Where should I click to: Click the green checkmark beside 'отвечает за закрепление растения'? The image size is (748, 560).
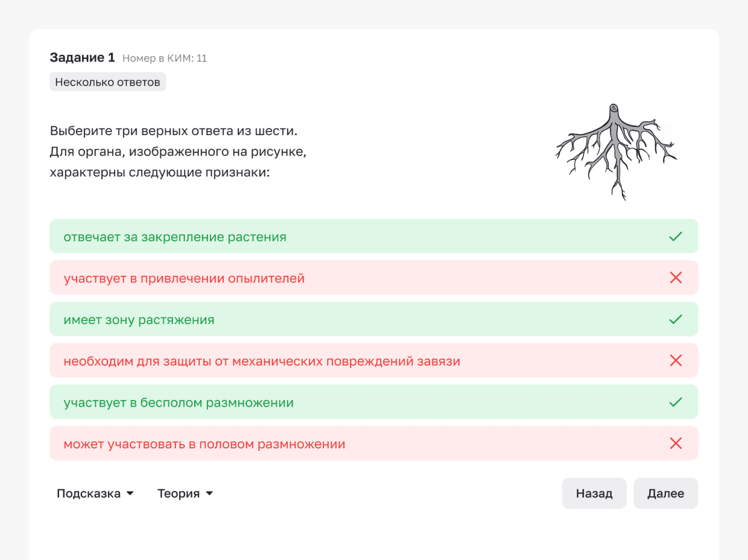[676, 237]
